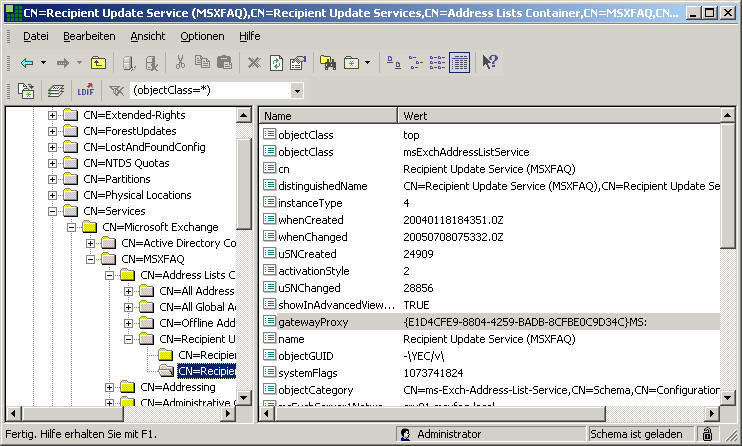Screen dimensions: 742x446
Task: Open the Datei menu
Action: pyautogui.click(x=36, y=36)
